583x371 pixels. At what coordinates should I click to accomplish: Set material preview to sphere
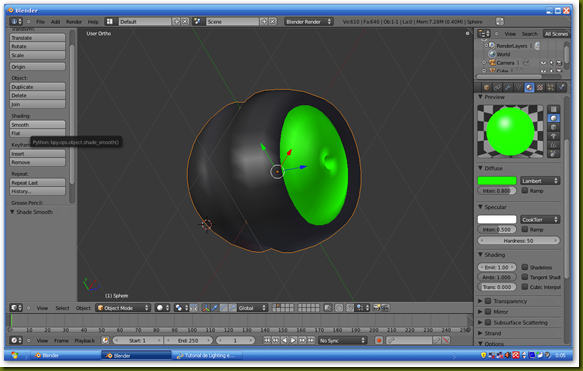[x=553, y=118]
